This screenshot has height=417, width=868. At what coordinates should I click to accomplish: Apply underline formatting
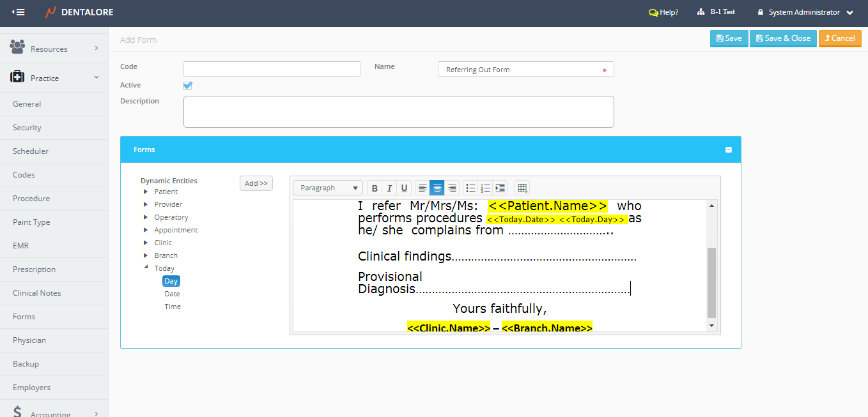click(404, 188)
